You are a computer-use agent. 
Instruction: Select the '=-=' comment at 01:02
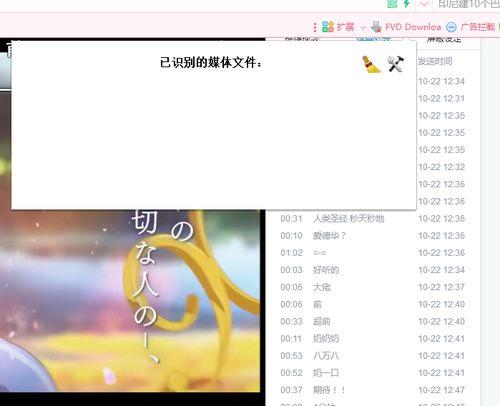click(x=373, y=253)
